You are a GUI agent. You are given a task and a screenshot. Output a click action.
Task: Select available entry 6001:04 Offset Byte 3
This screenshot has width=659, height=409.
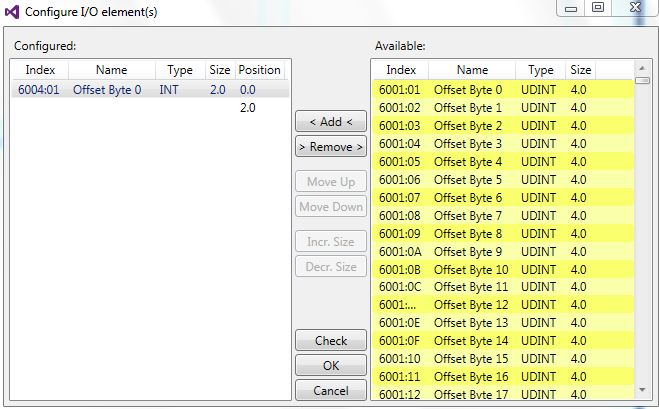[x=503, y=144]
